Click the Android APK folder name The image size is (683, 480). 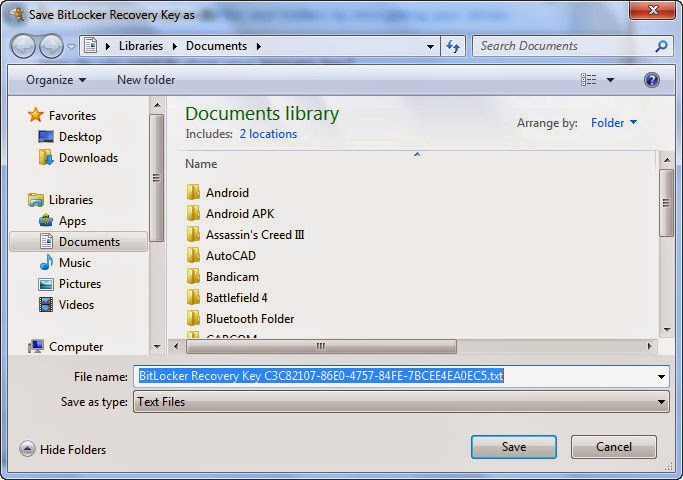tap(240, 214)
